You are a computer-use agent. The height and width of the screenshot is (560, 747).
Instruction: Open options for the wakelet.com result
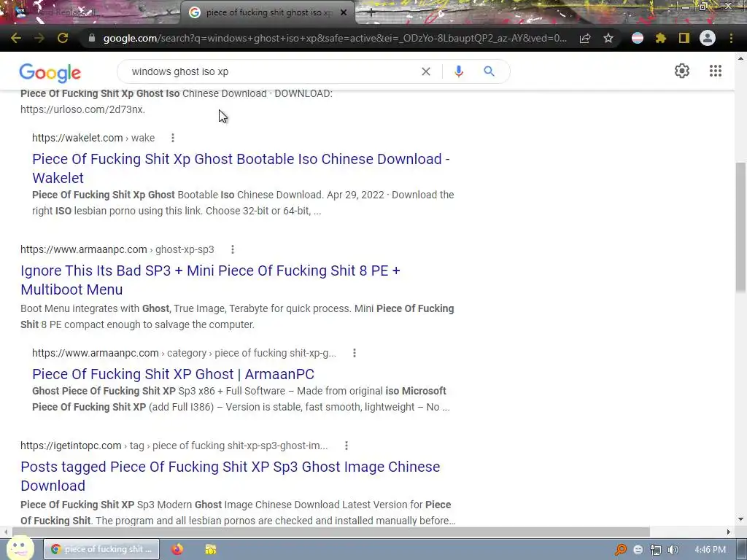coord(173,138)
